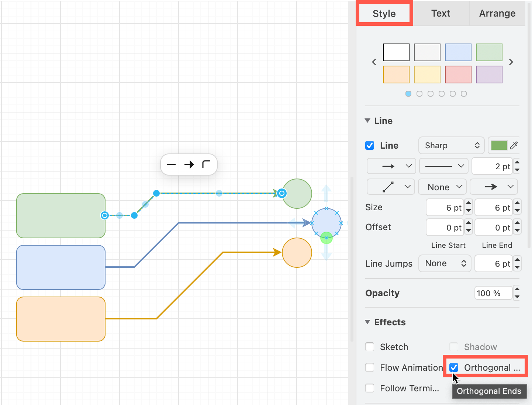Select the light purple color swatch
This screenshot has height=405, width=532.
tap(489, 75)
